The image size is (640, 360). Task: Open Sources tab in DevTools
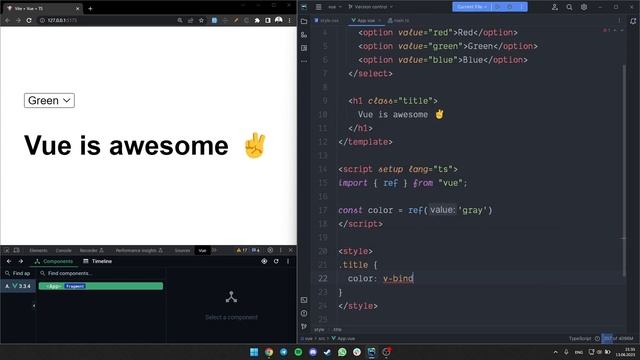[182, 250]
